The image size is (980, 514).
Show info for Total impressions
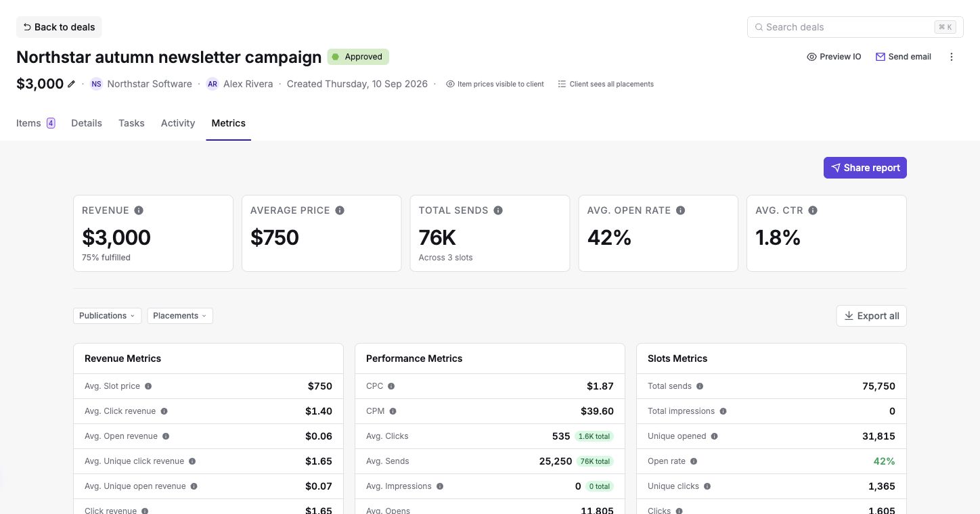723,411
